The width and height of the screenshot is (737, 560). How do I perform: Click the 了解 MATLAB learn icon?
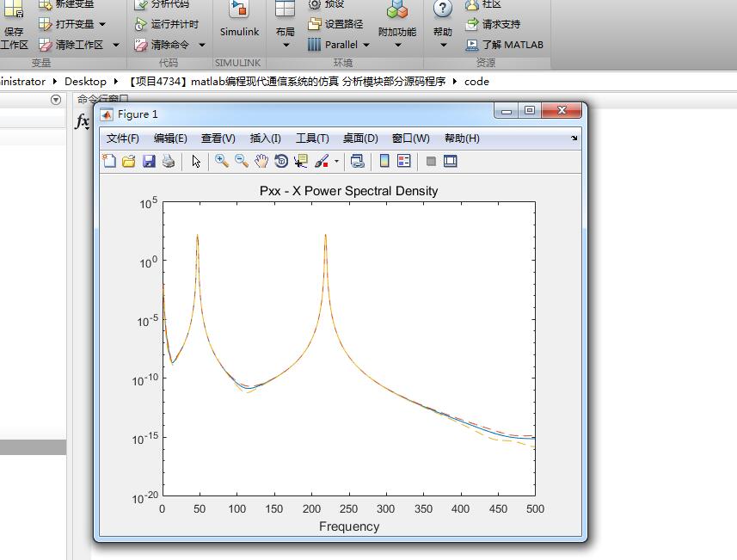click(472, 45)
